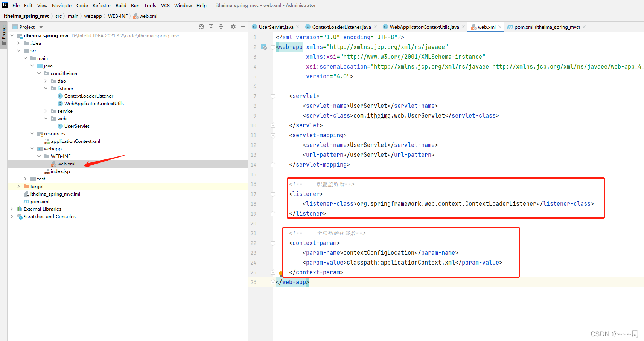
Task: Click the Collapse All icon in Project panel
Action: [x=221, y=27]
